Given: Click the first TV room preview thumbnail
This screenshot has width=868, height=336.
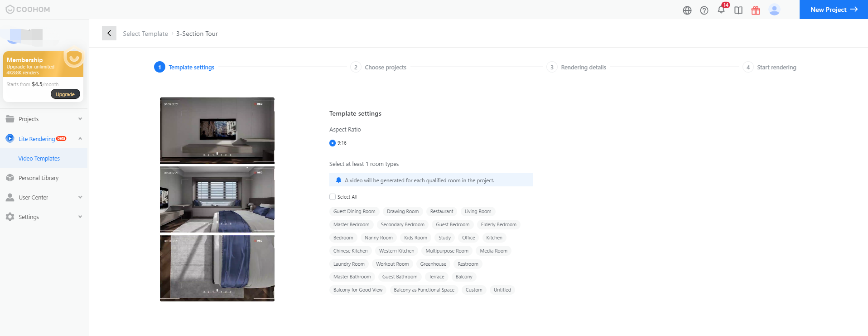Looking at the screenshot, I should pos(217,130).
